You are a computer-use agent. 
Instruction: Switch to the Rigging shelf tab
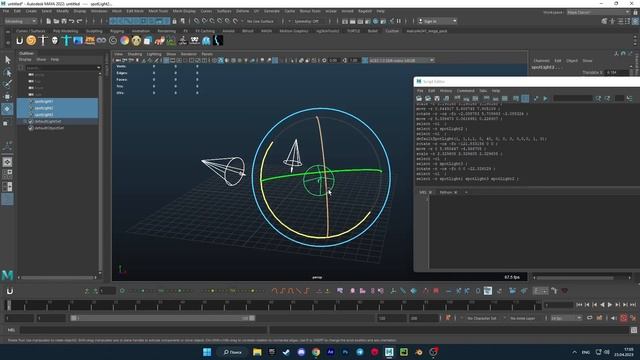coord(117,31)
